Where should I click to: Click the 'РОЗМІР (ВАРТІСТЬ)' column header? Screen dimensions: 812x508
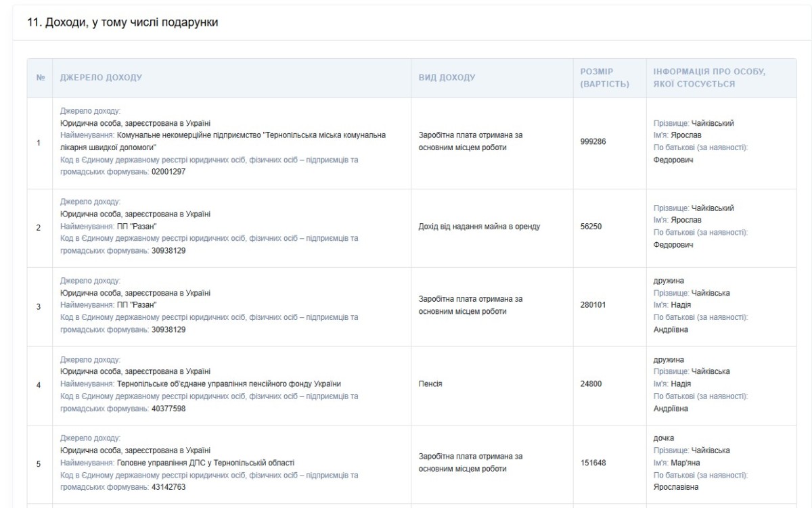(x=605, y=78)
